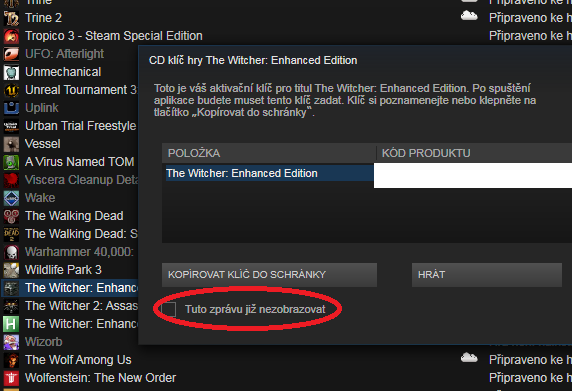Click the cloud icon beside The Wolf Among Us
Screen dimensions: 572x391
click(x=469, y=357)
